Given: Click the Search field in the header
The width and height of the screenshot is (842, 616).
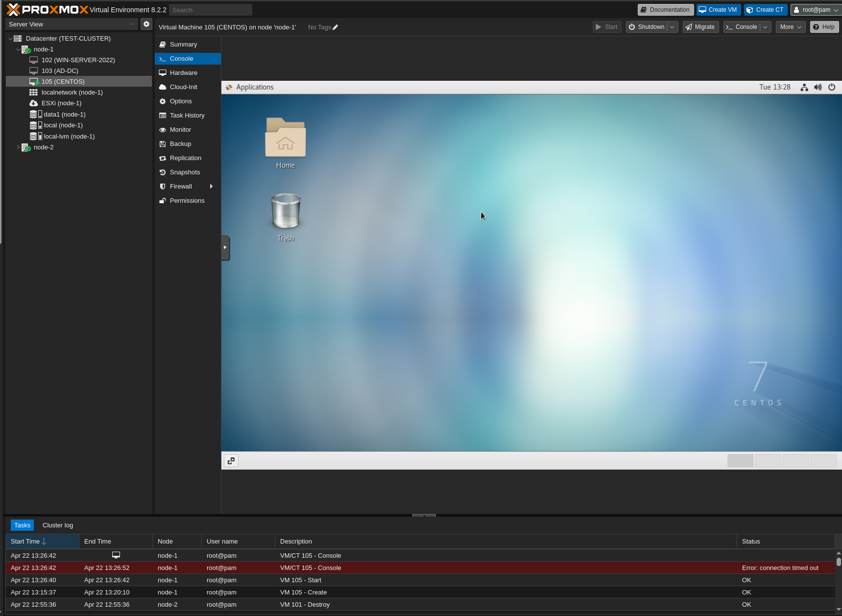Looking at the screenshot, I should [x=210, y=9].
